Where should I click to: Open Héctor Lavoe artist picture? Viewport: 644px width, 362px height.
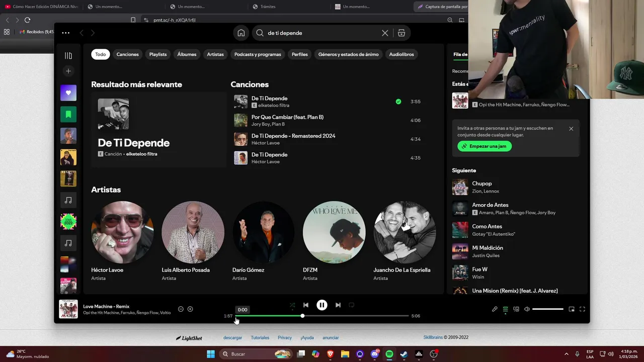122,232
